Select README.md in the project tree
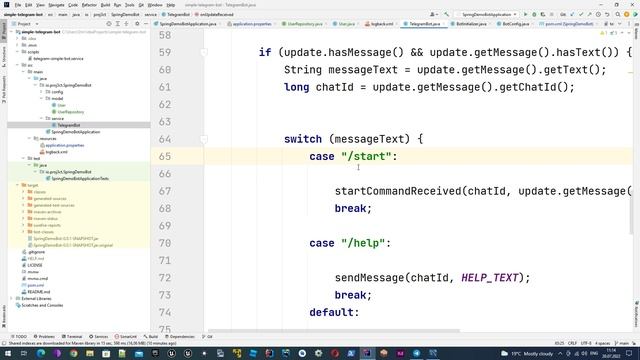This screenshot has width=640, height=360. [x=38, y=292]
